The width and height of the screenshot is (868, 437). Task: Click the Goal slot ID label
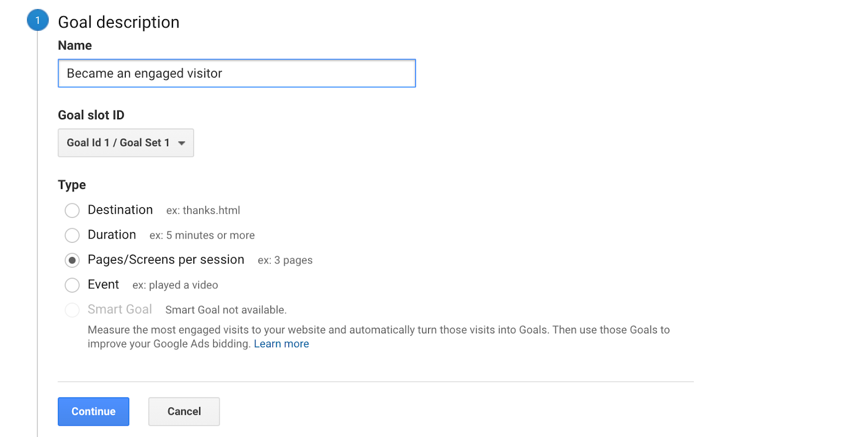[x=91, y=115]
